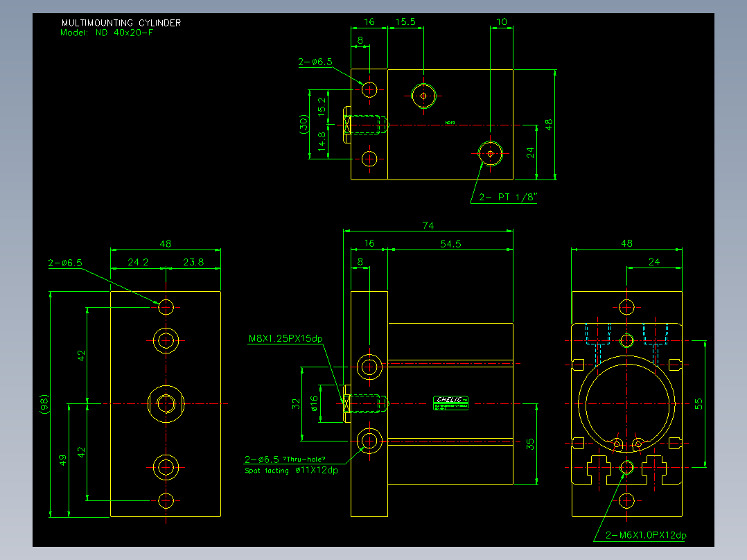The width and height of the screenshot is (747, 560).
Task: Click the 16 dimension left of 15.5
Action: pos(369,22)
